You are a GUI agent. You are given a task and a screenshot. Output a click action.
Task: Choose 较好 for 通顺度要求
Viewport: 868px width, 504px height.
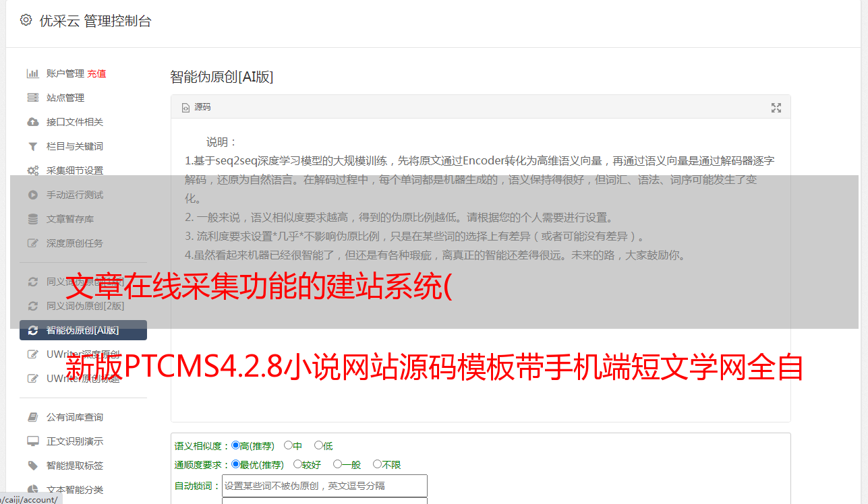[307, 464]
